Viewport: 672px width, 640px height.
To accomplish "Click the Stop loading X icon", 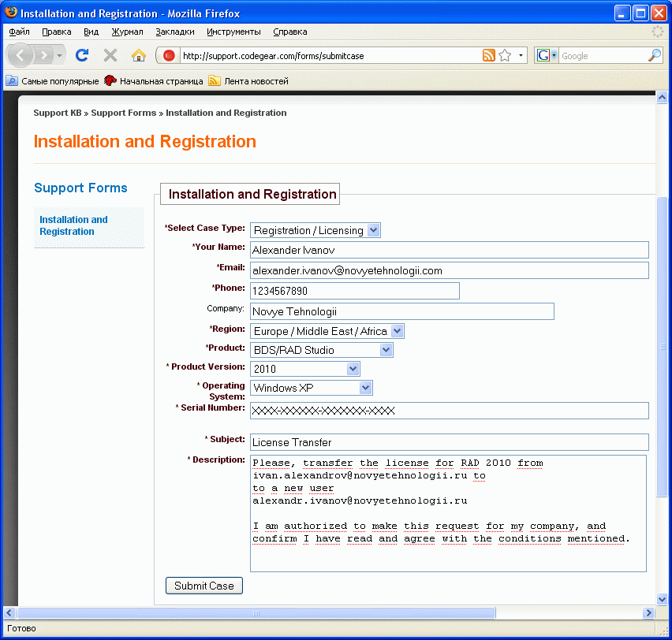I will click(x=110, y=55).
